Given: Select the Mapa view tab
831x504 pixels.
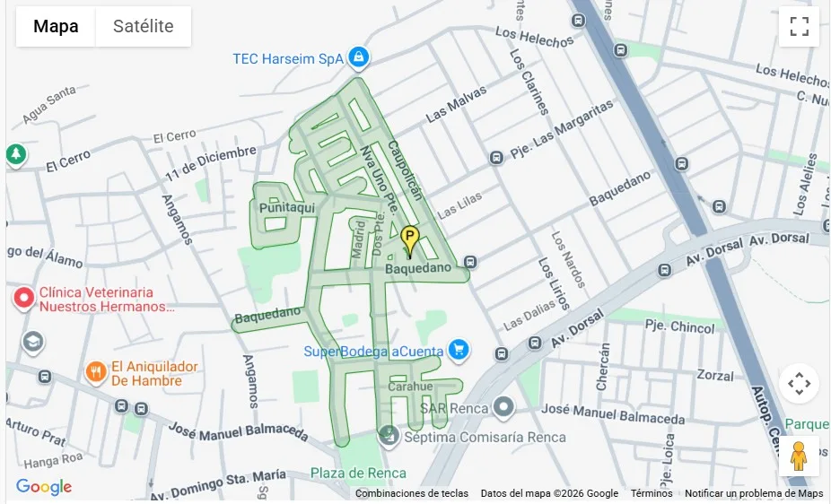Looking at the screenshot, I should 56,26.
